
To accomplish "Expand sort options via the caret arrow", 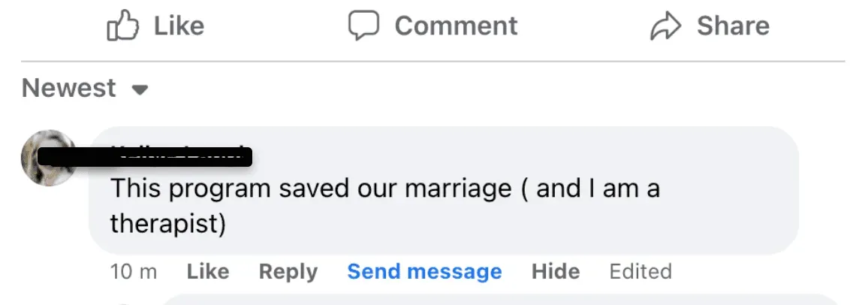I will click(x=140, y=90).
